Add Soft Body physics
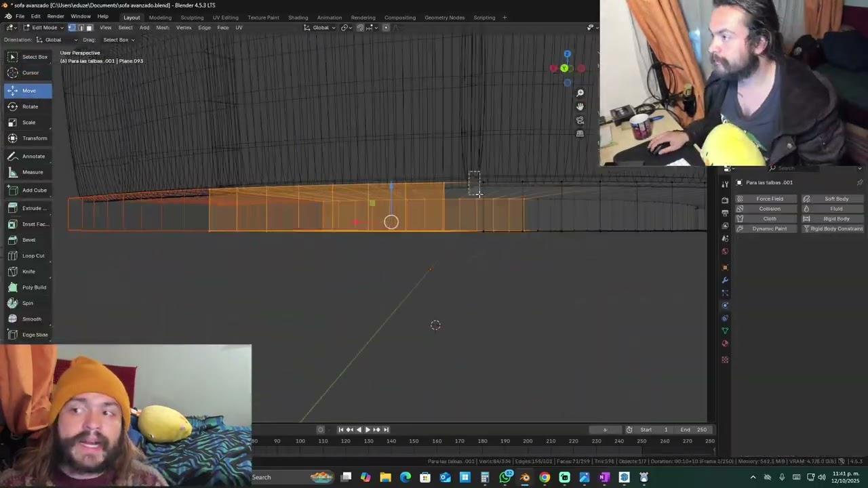This screenshot has height=488, width=868. 832,199
